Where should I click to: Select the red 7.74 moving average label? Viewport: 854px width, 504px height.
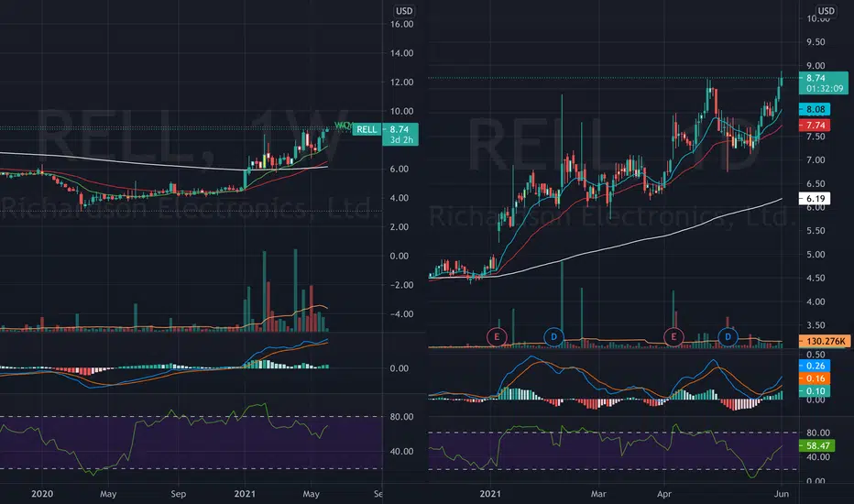point(815,126)
